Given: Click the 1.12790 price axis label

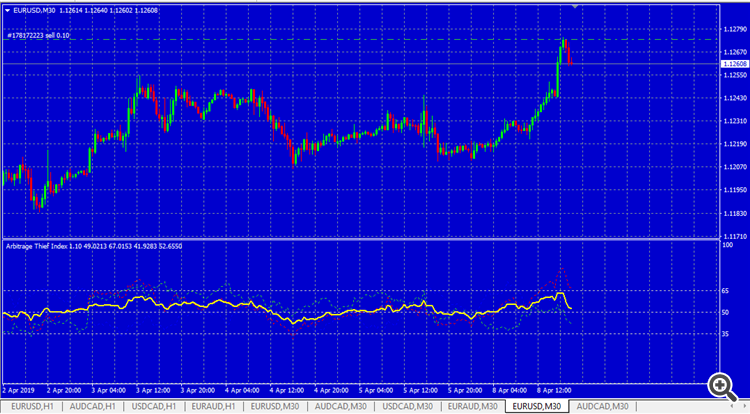Looking at the screenshot, I should (x=735, y=29).
